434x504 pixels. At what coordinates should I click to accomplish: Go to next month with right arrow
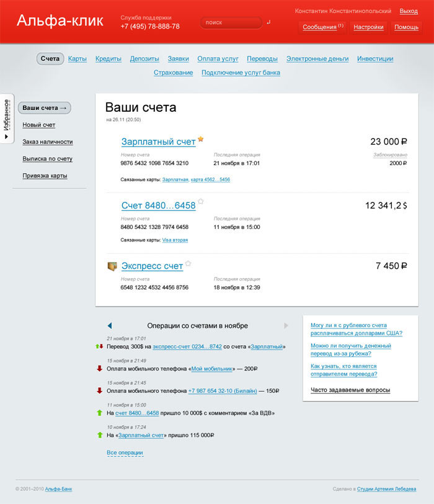[x=286, y=325]
